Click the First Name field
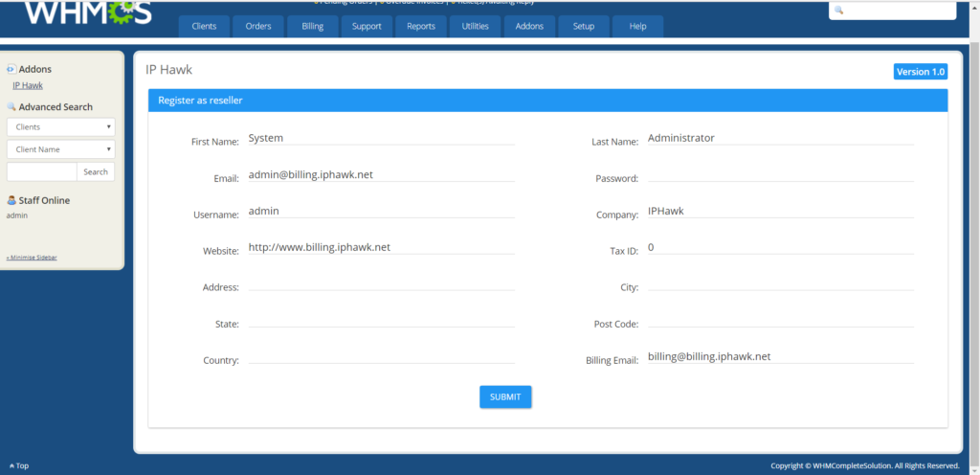 coord(381,138)
